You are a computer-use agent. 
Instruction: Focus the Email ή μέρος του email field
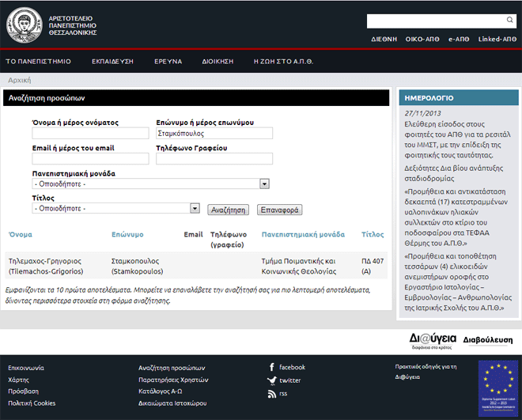point(90,159)
